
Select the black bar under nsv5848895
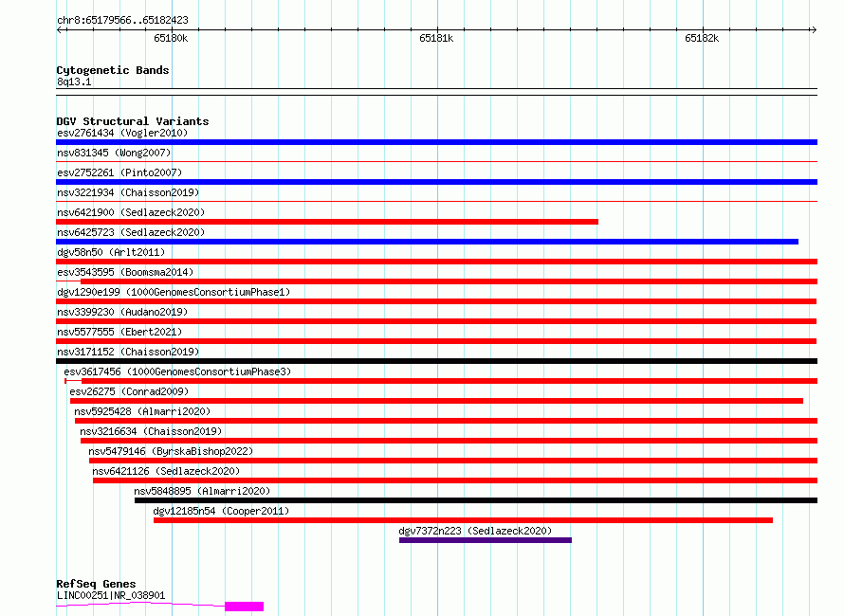point(476,500)
